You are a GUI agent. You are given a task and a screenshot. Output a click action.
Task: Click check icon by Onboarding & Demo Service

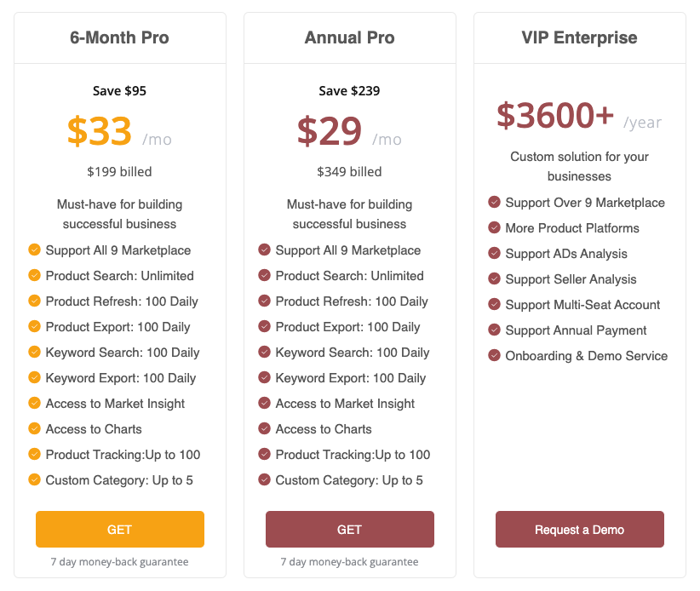(494, 356)
